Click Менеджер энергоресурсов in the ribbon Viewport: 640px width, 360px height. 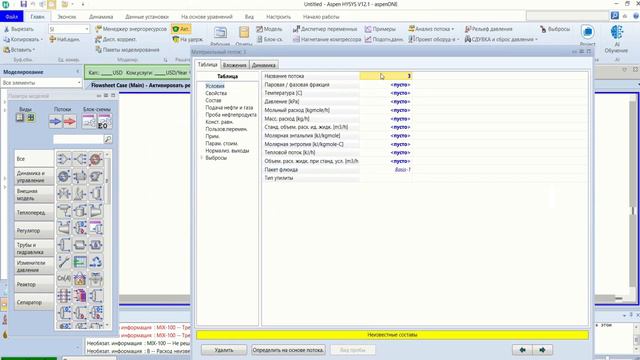click(x=131, y=29)
